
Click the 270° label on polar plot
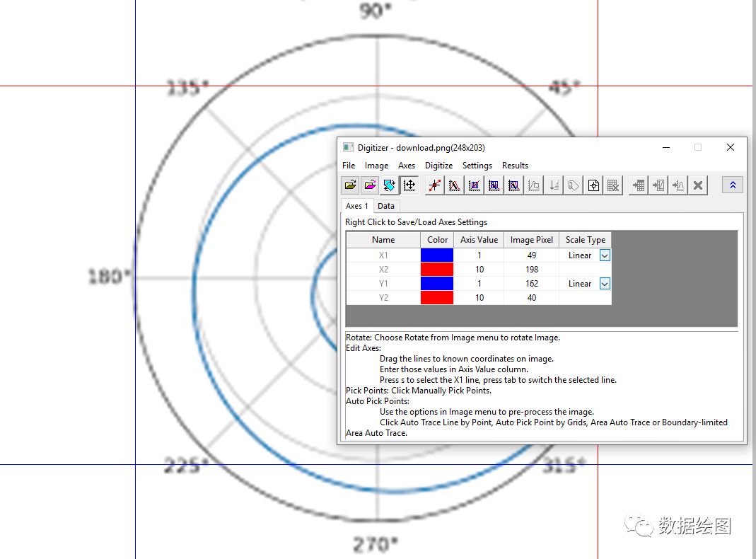coord(376,545)
